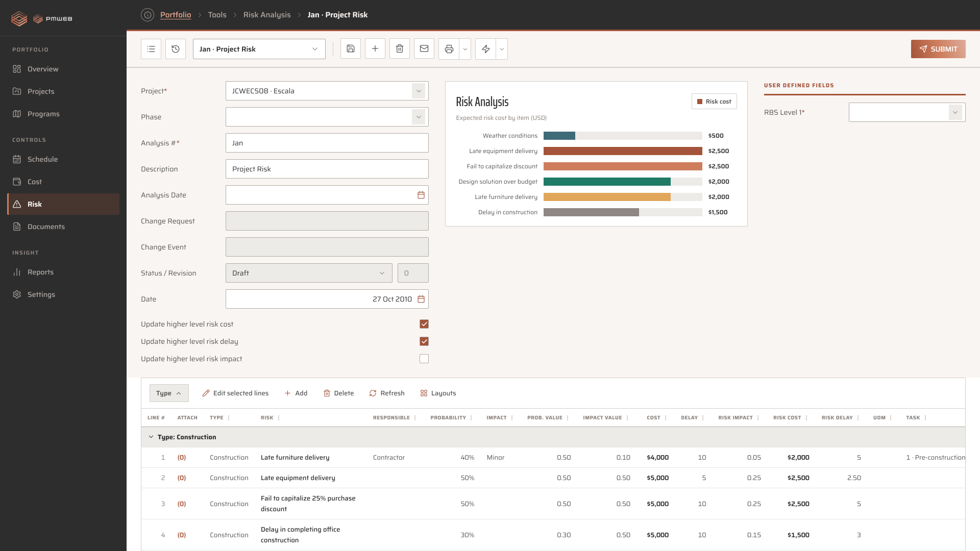Open Programs in sidebar
The height and width of the screenshot is (551, 980).
point(63,114)
